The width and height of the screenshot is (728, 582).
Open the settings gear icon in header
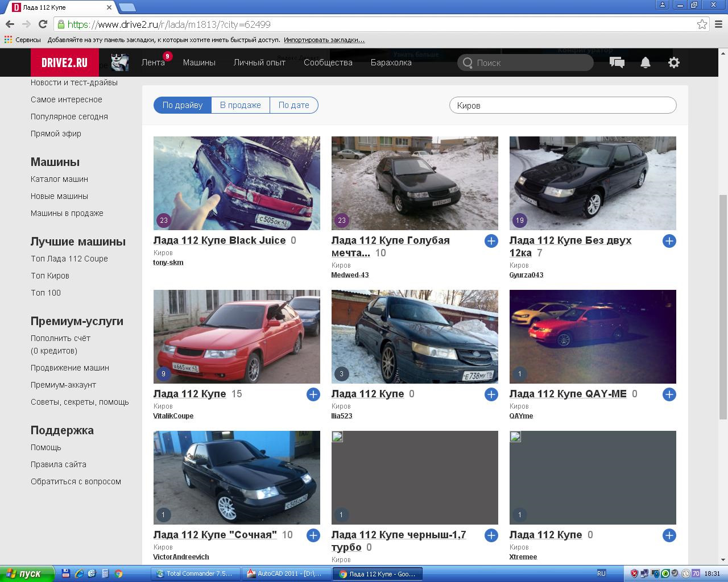674,63
